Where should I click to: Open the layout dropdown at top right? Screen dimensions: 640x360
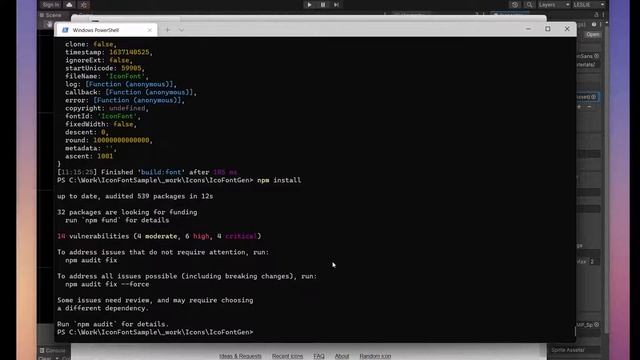pyautogui.click(x=589, y=4)
